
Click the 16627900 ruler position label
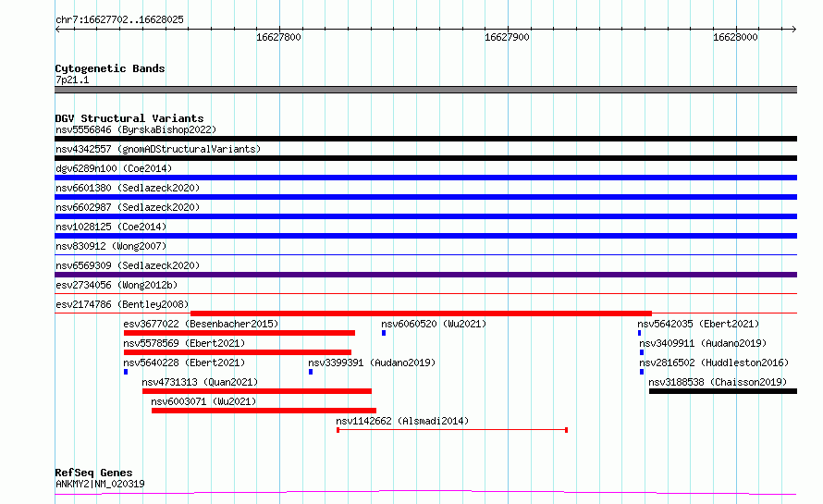pos(507,37)
